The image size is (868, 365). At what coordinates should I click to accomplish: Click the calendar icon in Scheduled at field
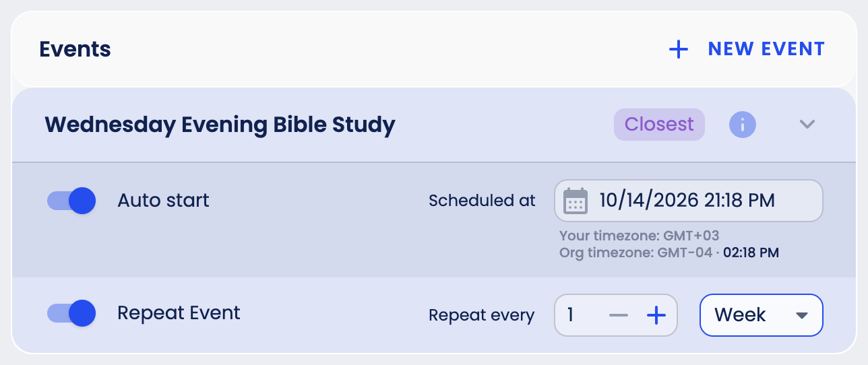(575, 201)
